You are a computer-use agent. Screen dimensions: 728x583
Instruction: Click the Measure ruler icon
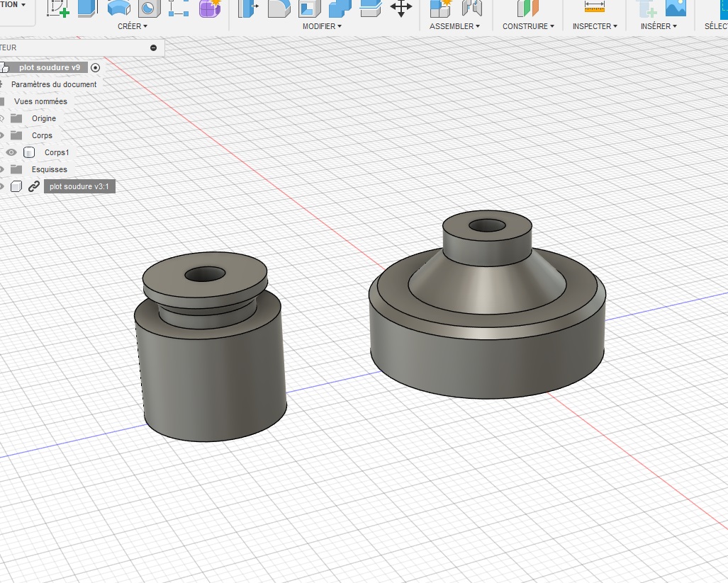click(594, 6)
